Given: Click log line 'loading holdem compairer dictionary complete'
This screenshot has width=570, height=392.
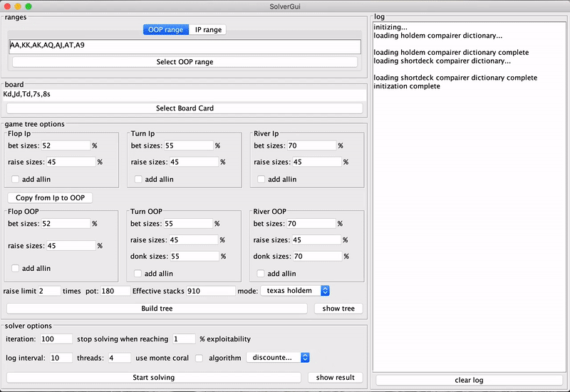Looking at the screenshot, I should [x=451, y=52].
